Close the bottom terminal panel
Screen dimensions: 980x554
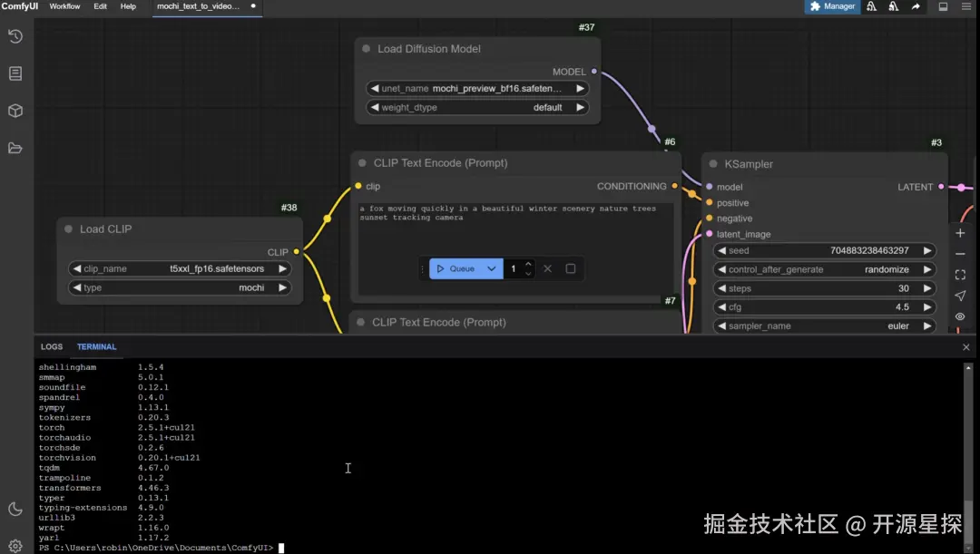click(x=966, y=347)
